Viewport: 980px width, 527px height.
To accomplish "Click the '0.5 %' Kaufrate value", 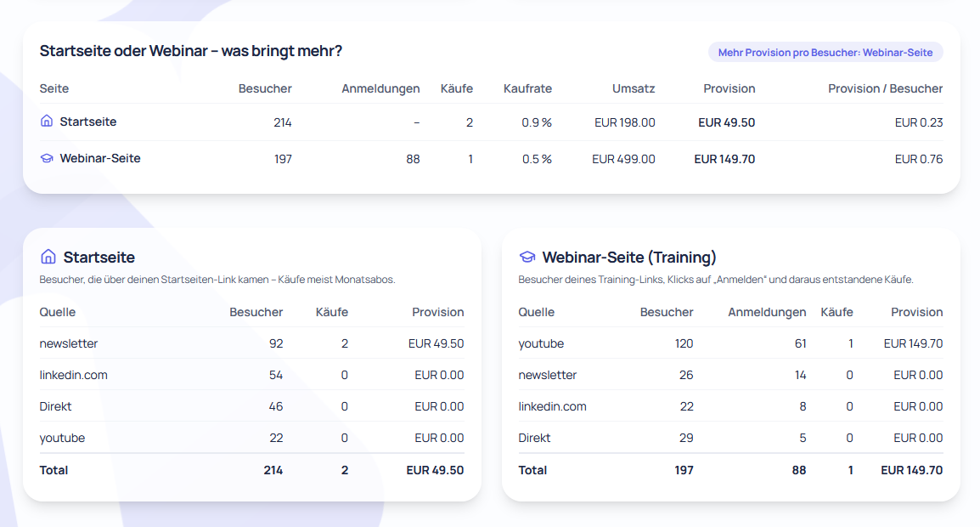I will [537, 159].
